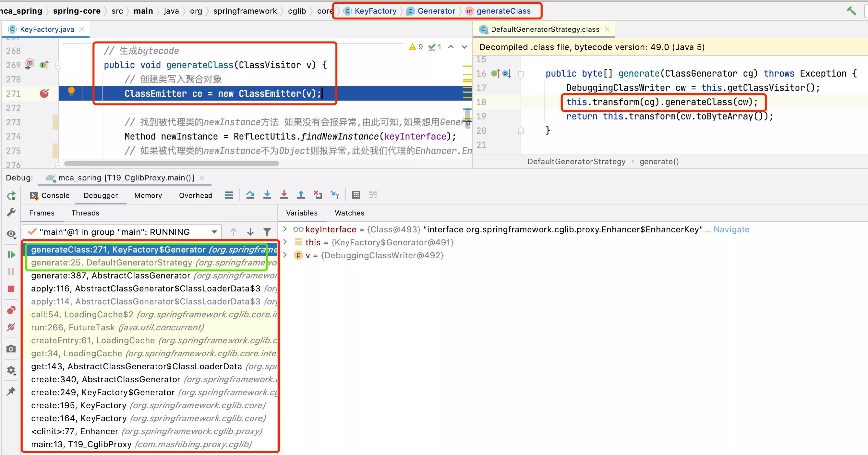Select frame create:340, AbstractClassGenerator
The image size is (868, 455).
tap(150, 379)
